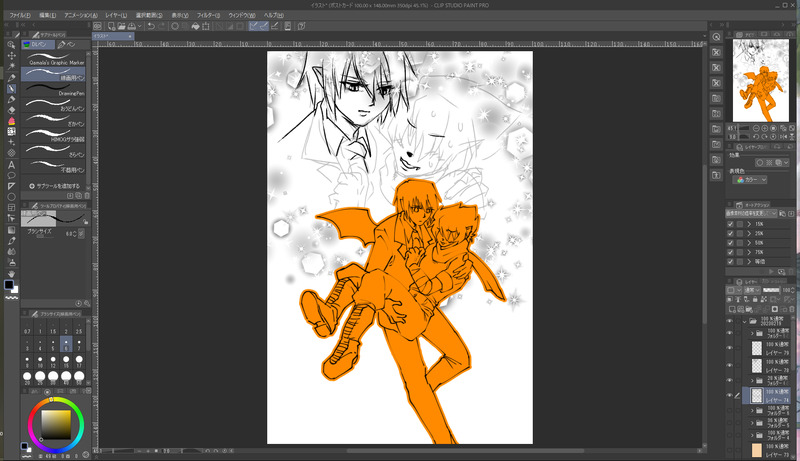Select the Balloon tool
Screen dimensions: 800x461
[x=11, y=175]
